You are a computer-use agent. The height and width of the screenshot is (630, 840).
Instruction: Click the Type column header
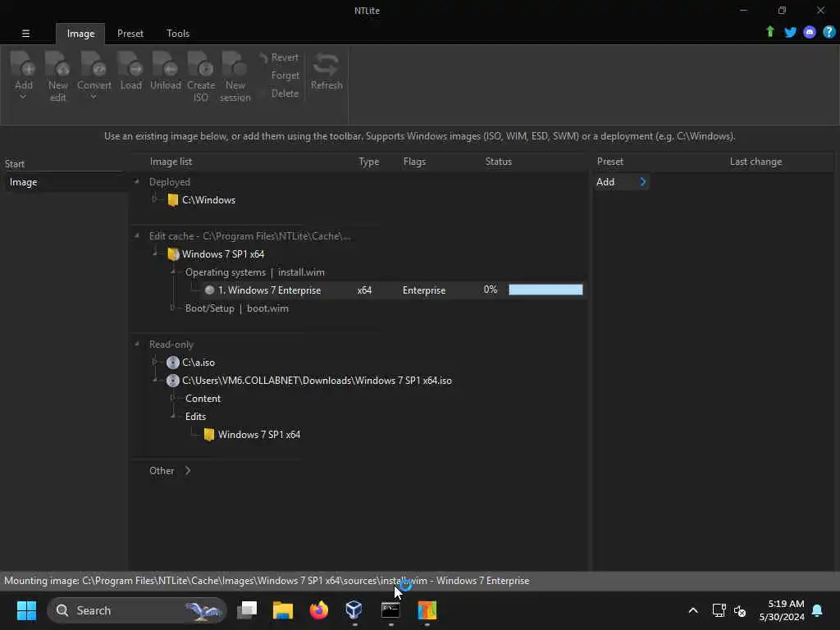(368, 162)
